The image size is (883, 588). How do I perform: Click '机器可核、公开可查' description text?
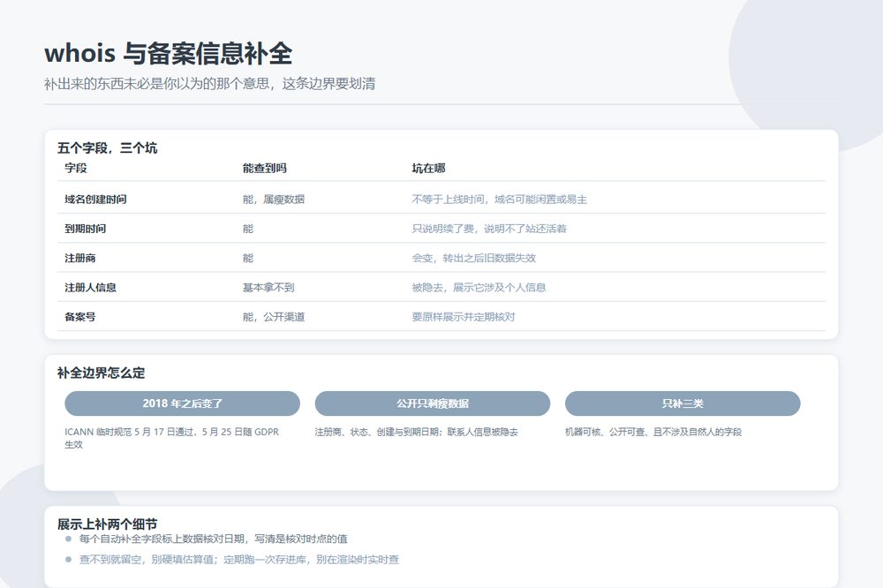point(653,432)
